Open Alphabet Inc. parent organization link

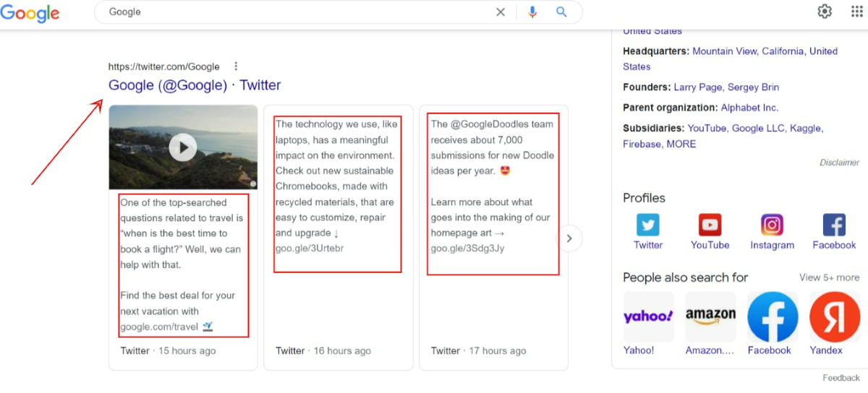749,108
